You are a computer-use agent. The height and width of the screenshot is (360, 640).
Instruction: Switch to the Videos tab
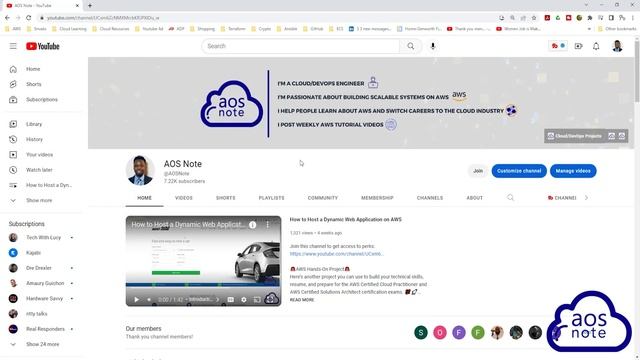point(184,198)
